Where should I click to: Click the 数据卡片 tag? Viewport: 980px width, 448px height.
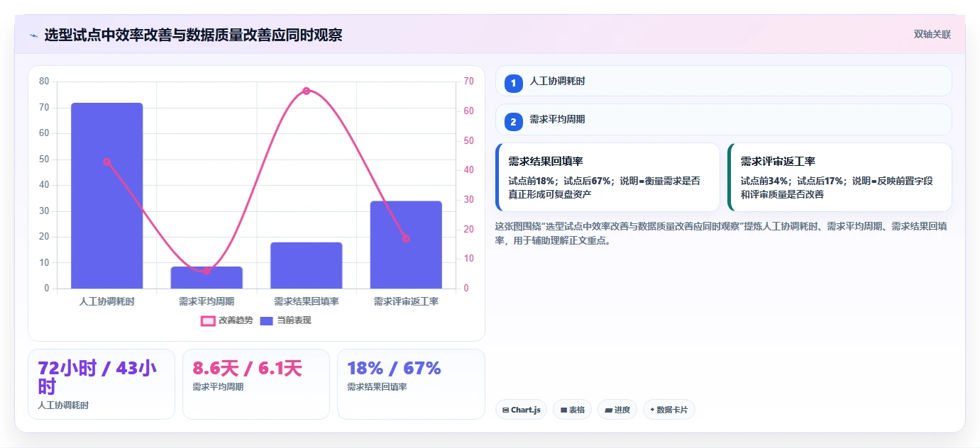[669, 410]
